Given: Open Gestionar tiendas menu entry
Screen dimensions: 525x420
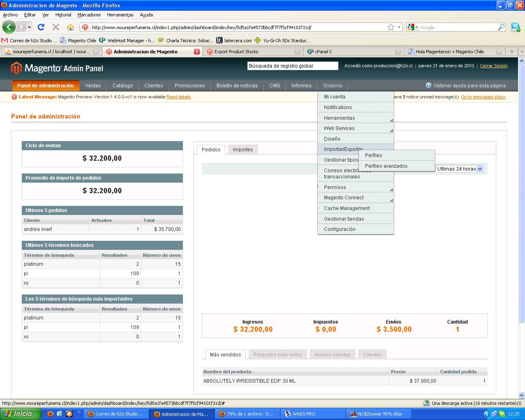Looking at the screenshot, I should point(356,219).
